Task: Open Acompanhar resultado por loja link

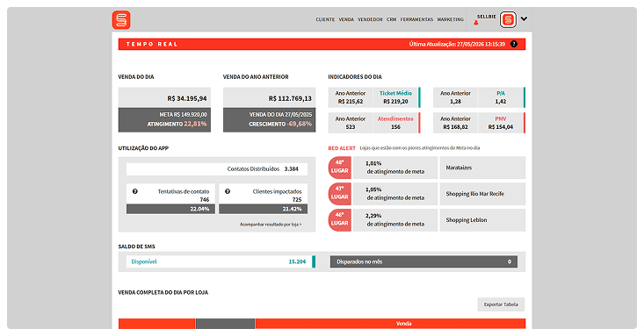Action: [271, 225]
